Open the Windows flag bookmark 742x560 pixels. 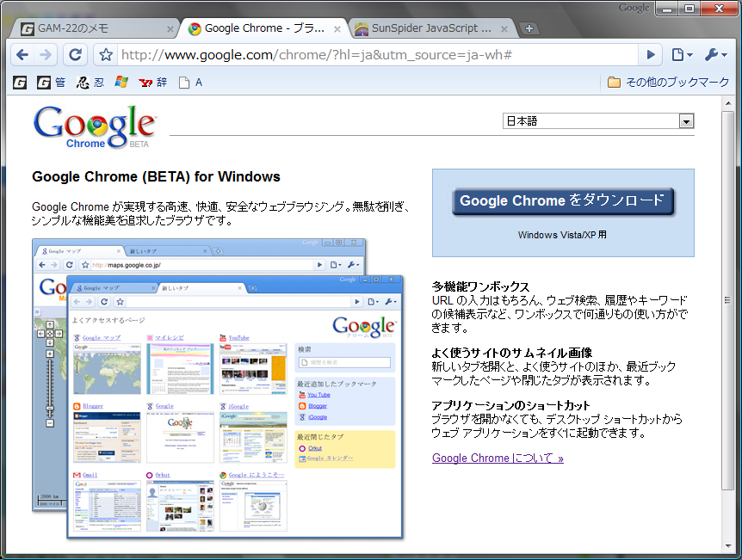(121, 83)
